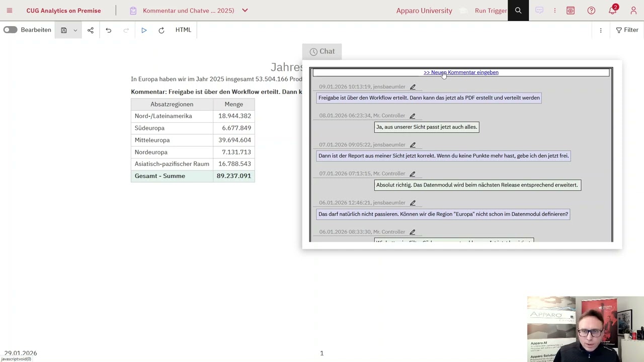Viewport: 644px width, 362px height.
Task: Click the value 16.788.543
Action: [x=234, y=164]
